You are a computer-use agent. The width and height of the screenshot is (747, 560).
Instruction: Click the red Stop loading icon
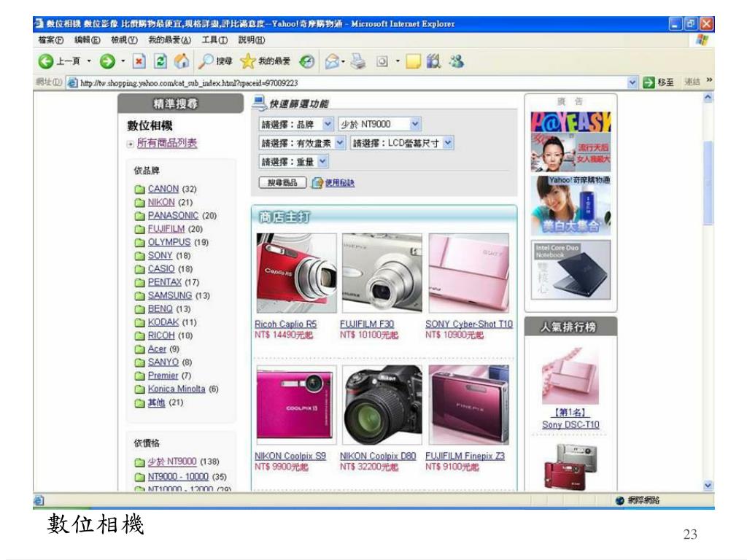point(139,61)
